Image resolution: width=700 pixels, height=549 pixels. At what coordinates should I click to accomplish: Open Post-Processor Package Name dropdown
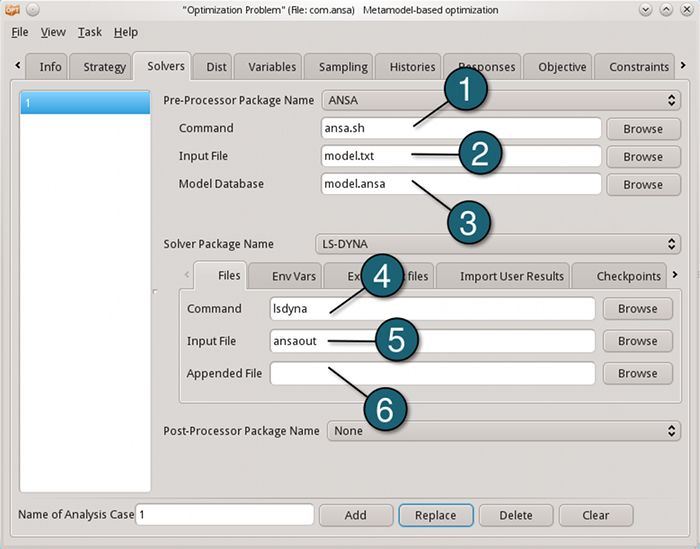click(x=504, y=431)
